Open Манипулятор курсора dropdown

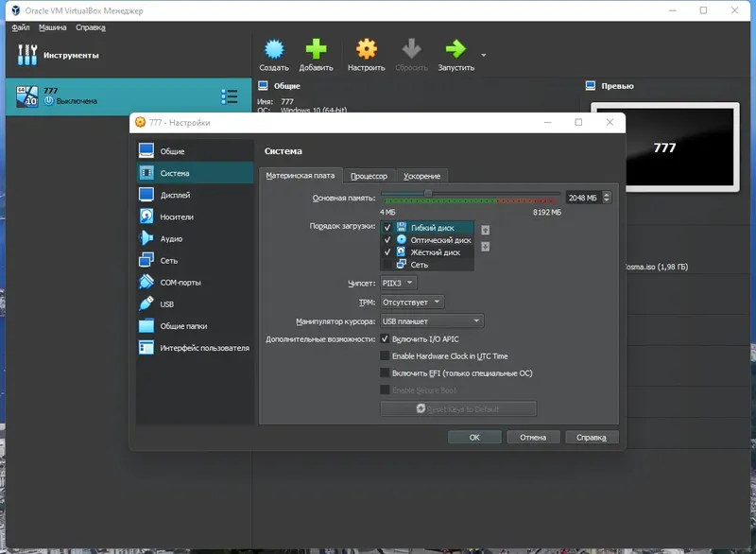click(432, 321)
